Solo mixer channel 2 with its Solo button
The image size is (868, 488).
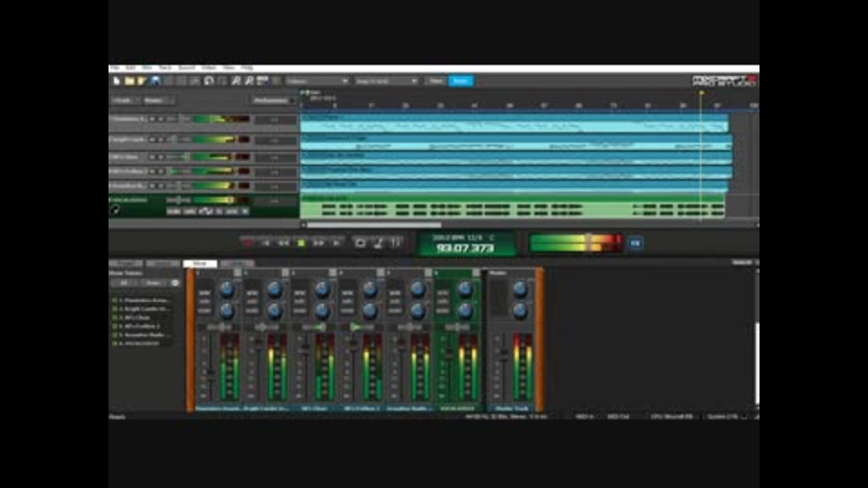pos(252,302)
